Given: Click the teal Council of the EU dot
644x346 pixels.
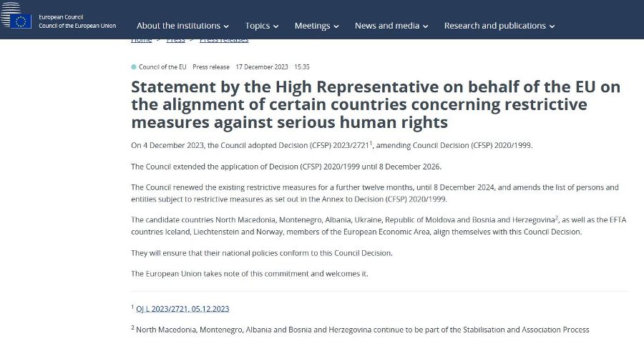Looking at the screenshot, I should (134, 67).
